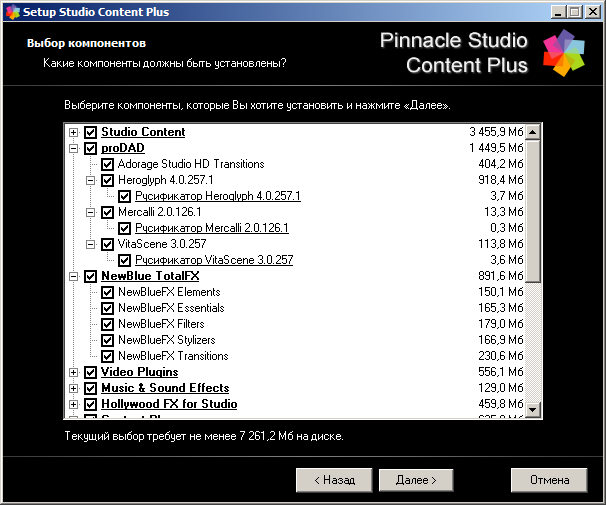This screenshot has height=505, width=606.
Task: Uncheck Русификатор Mercalli 2.0.126.1 checkbox
Action: [124, 228]
